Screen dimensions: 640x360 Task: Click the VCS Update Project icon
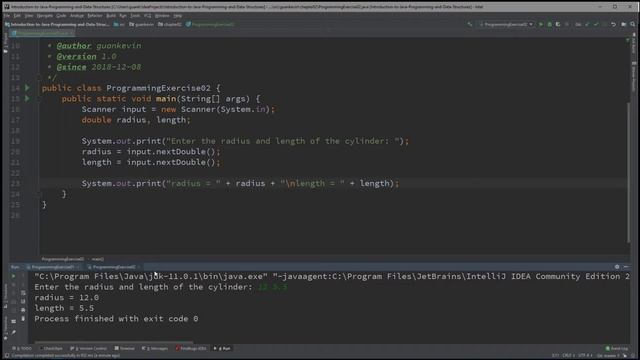[588, 24]
